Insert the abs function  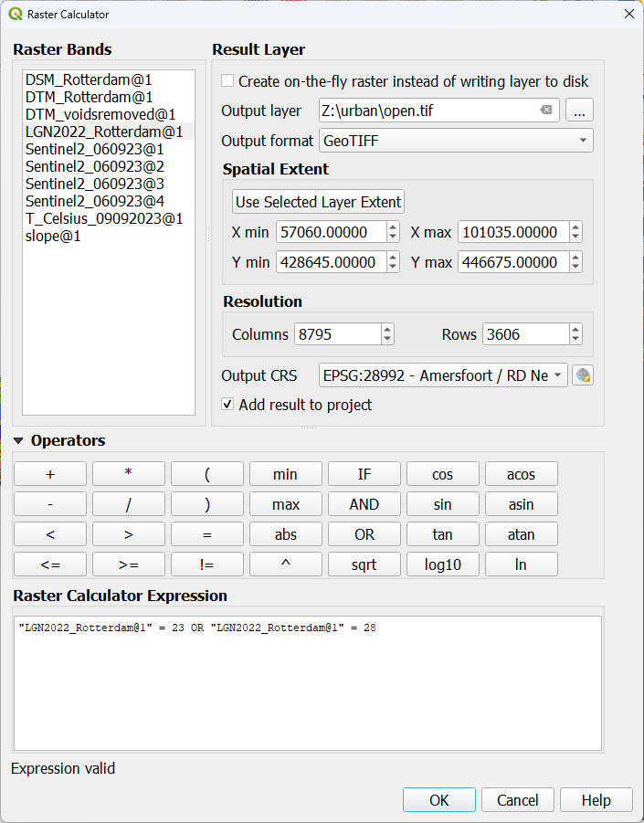tap(286, 534)
